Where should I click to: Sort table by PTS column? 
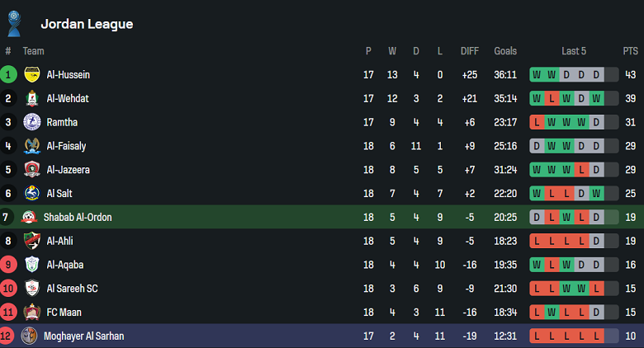pos(630,51)
